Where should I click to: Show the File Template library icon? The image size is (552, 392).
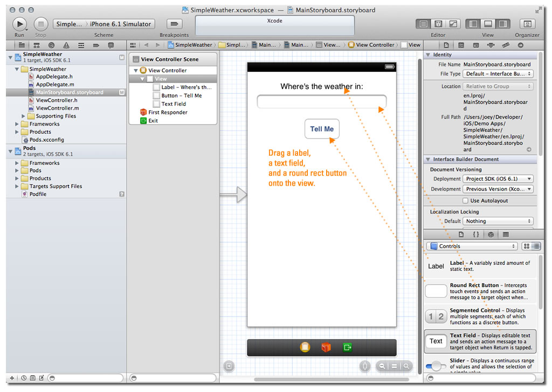click(461, 234)
